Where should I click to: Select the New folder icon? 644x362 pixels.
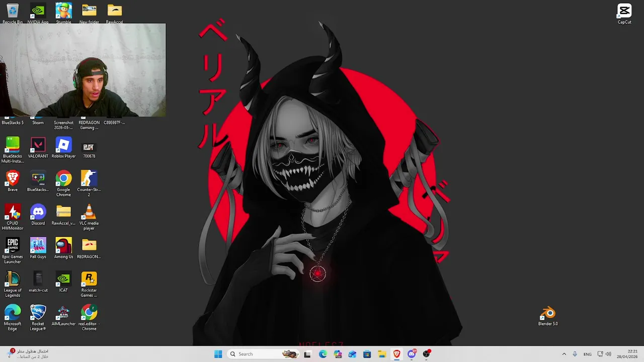(89, 14)
